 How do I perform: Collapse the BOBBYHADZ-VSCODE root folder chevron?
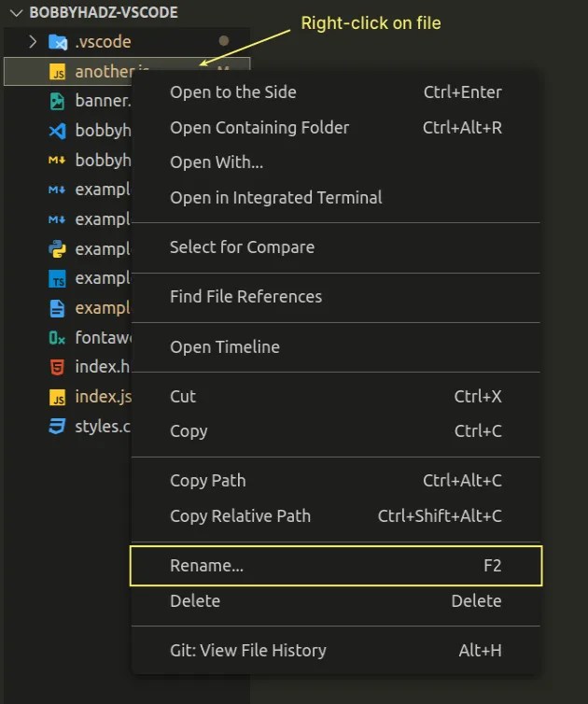tap(16, 13)
